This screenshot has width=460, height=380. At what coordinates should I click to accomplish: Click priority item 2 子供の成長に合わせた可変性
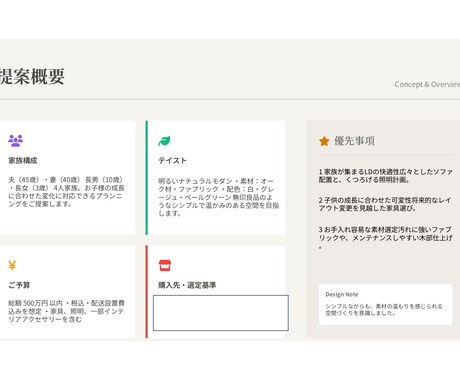[x=385, y=204]
